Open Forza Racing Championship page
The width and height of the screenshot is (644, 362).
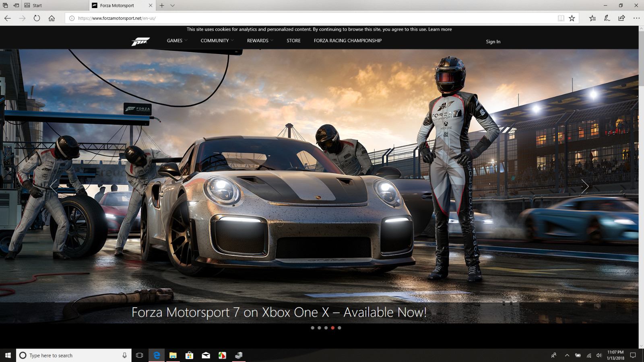[348, 41]
